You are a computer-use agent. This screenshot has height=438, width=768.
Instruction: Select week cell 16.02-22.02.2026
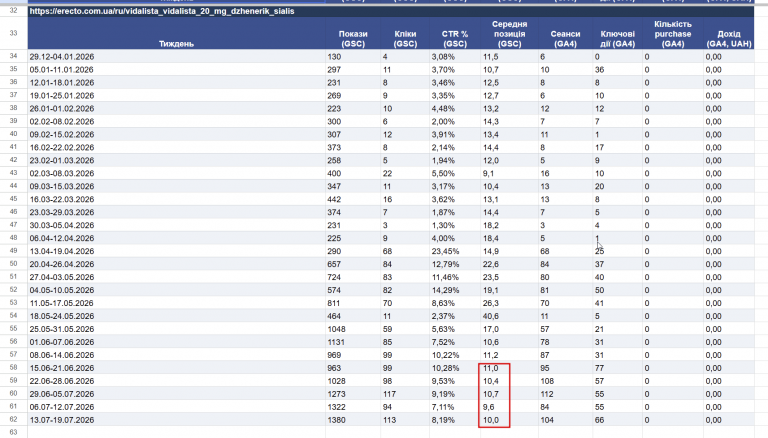click(176, 147)
